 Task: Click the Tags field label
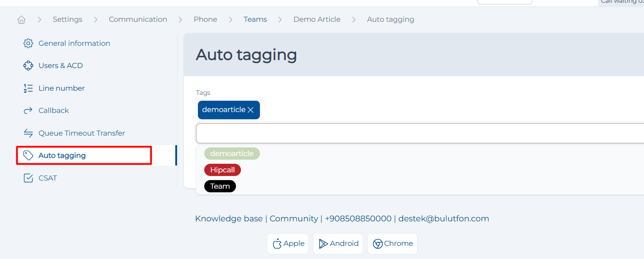point(203,93)
